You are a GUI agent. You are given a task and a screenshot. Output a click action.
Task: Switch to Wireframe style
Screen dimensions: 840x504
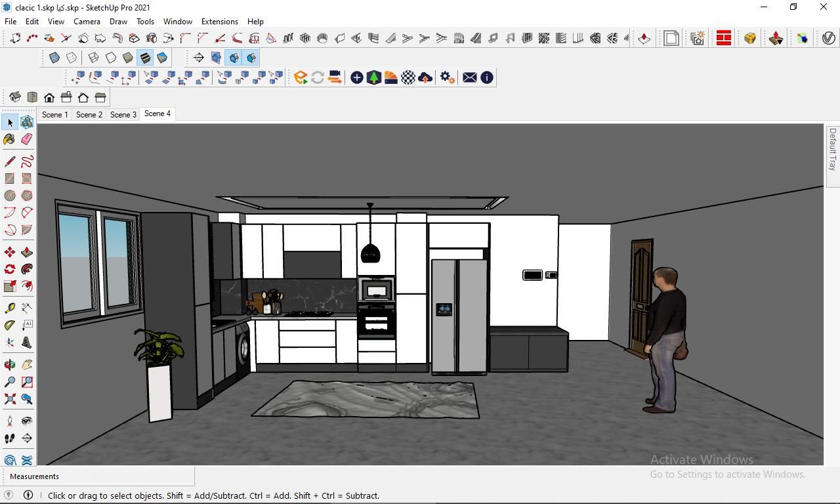tap(94, 58)
